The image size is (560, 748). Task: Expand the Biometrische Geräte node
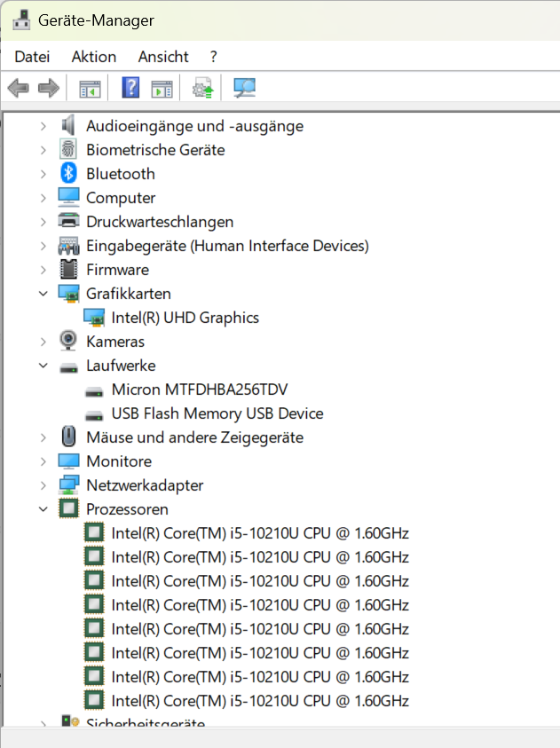pos(43,150)
